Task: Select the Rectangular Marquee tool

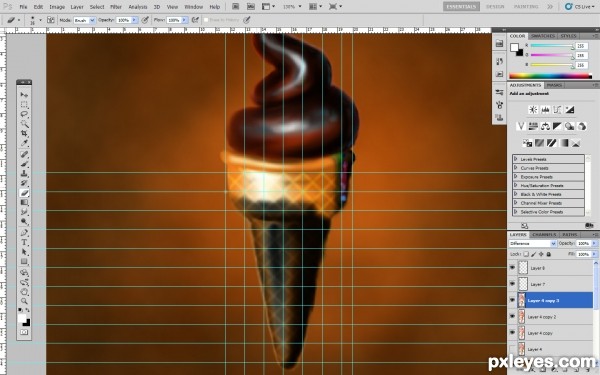Action: (24, 104)
